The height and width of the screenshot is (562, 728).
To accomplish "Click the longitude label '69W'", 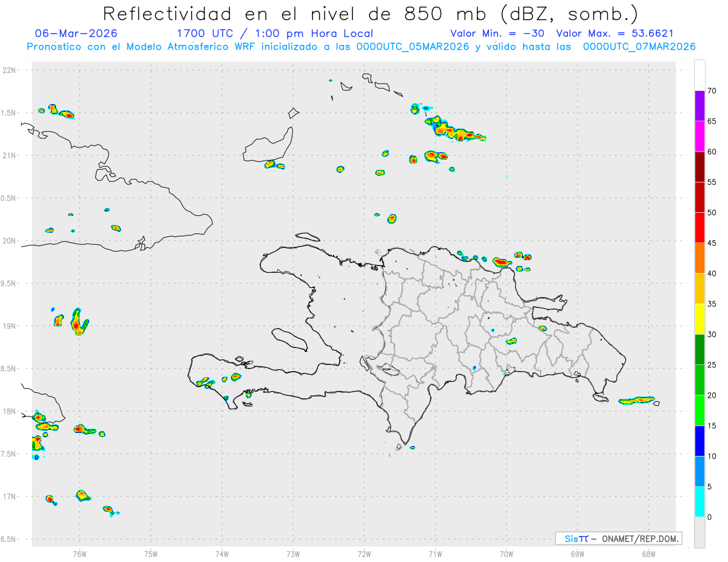I will (578, 554).
